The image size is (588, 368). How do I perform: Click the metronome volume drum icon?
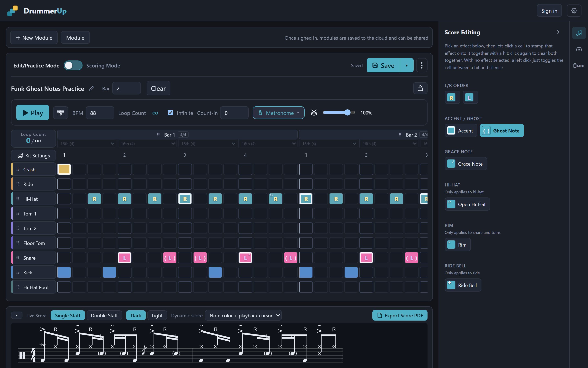(x=314, y=113)
